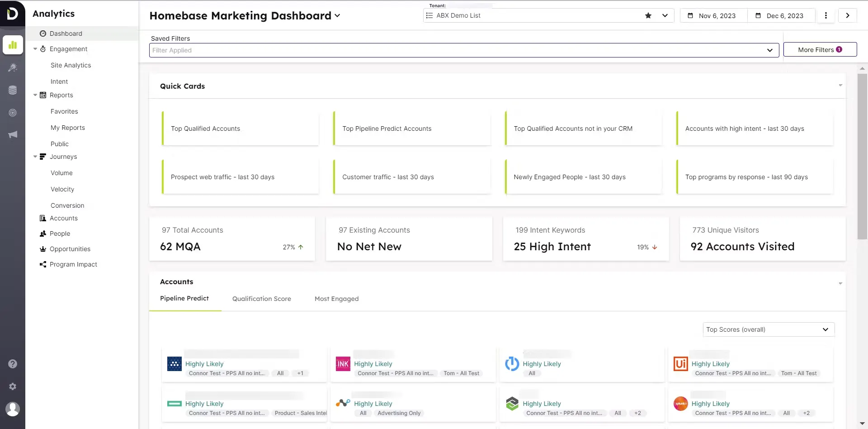
Task: Switch to the Qualification Score tab
Action: (261, 299)
